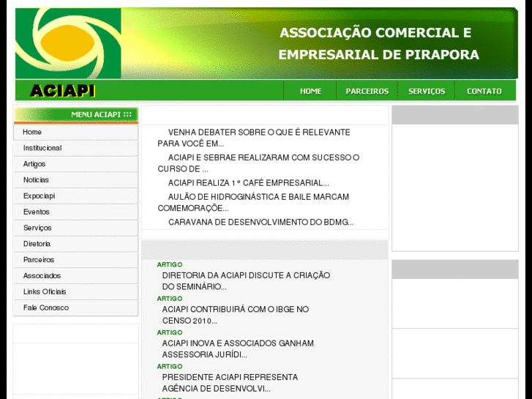Open headline ACIAPI E SEBRAE REALIZARAM COM SUCESSO
This screenshot has height=399, width=532.
tap(258, 163)
